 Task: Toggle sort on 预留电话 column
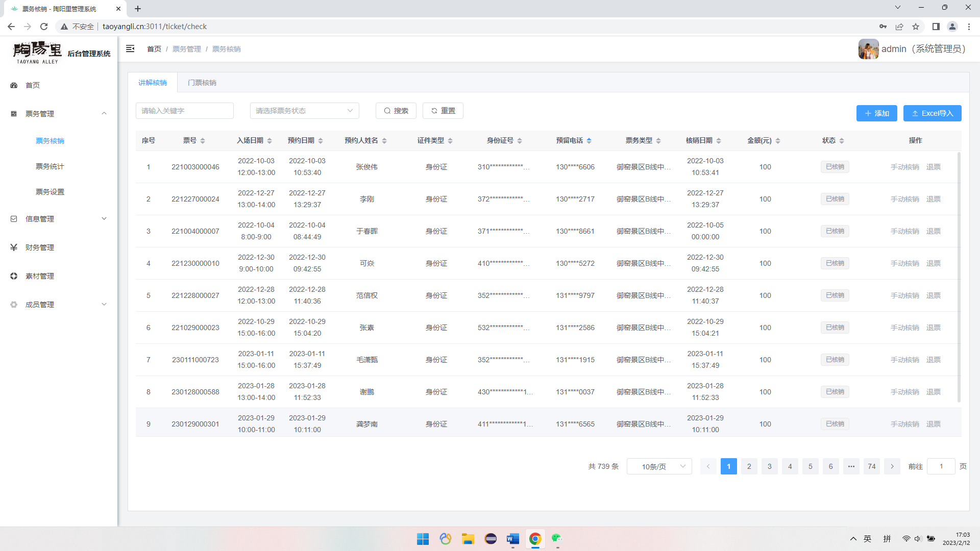[589, 141]
